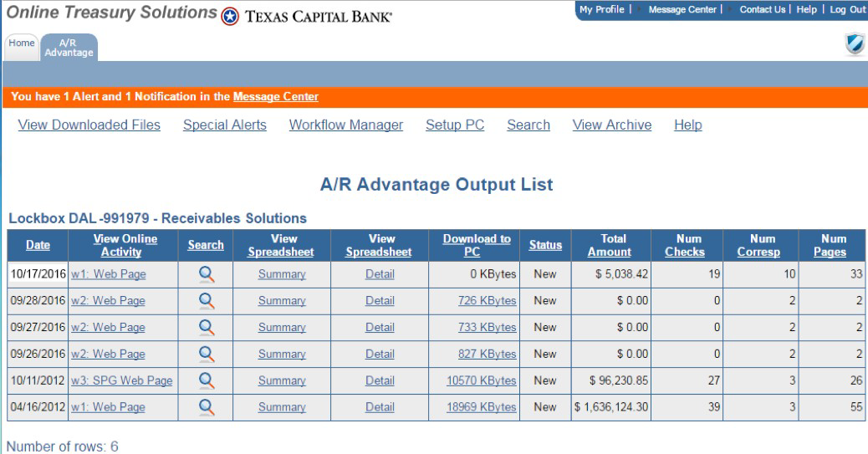The width and height of the screenshot is (868, 454).
Task: Sort by Total Amount header
Action: click(x=610, y=245)
